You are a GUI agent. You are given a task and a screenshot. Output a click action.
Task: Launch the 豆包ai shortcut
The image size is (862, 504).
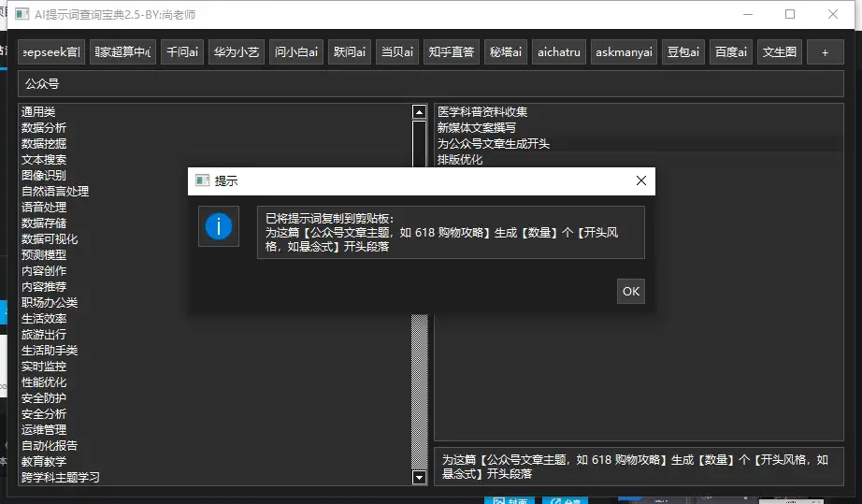[x=682, y=53]
